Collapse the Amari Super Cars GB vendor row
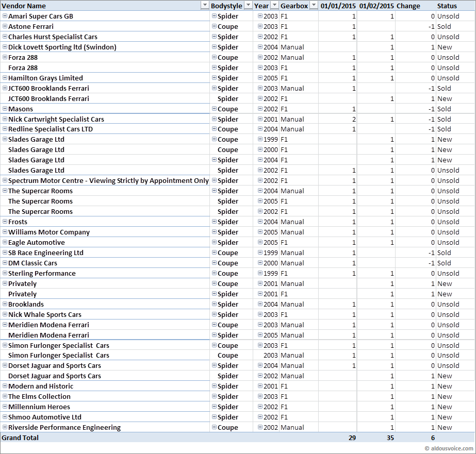476x454 pixels. (5, 16)
